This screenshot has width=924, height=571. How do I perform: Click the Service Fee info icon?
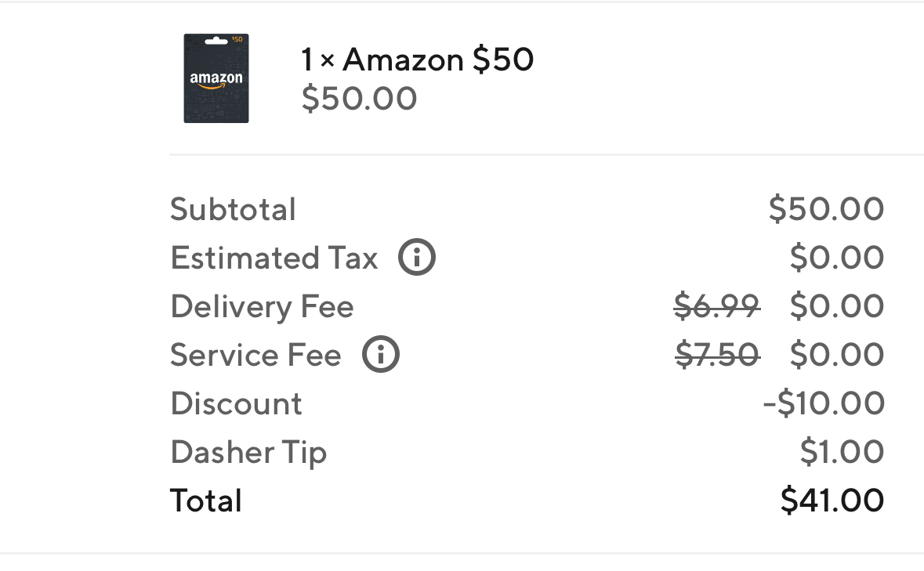click(x=381, y=354)
